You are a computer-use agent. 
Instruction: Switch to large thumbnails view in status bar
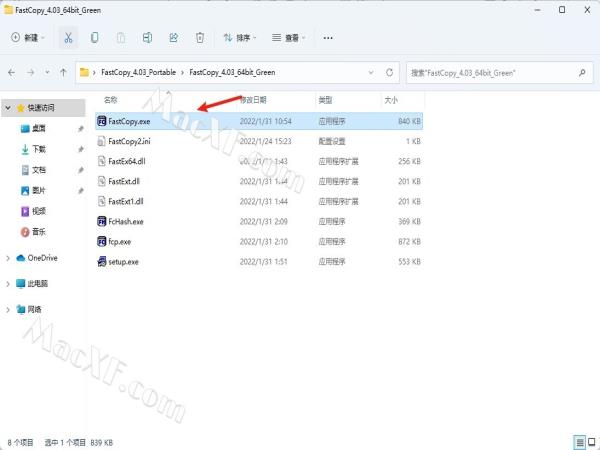point(591,441)
